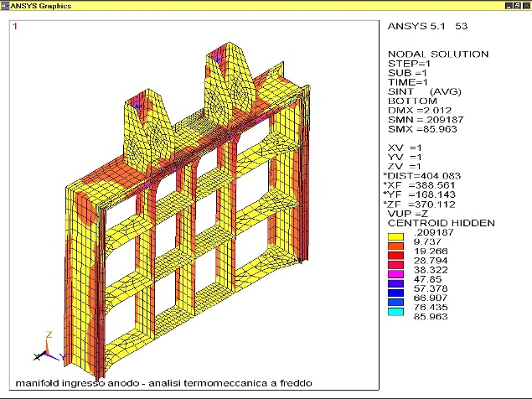This screenshot has width=532, height=399.
Task: Click the orange 9.737 legend swatch
Action: tap(395, 246)
